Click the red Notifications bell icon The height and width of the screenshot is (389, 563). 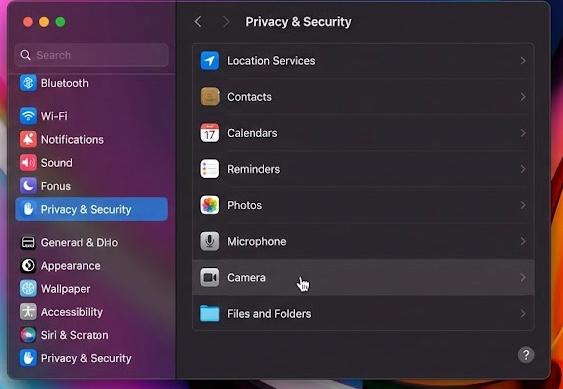(28, 139)
